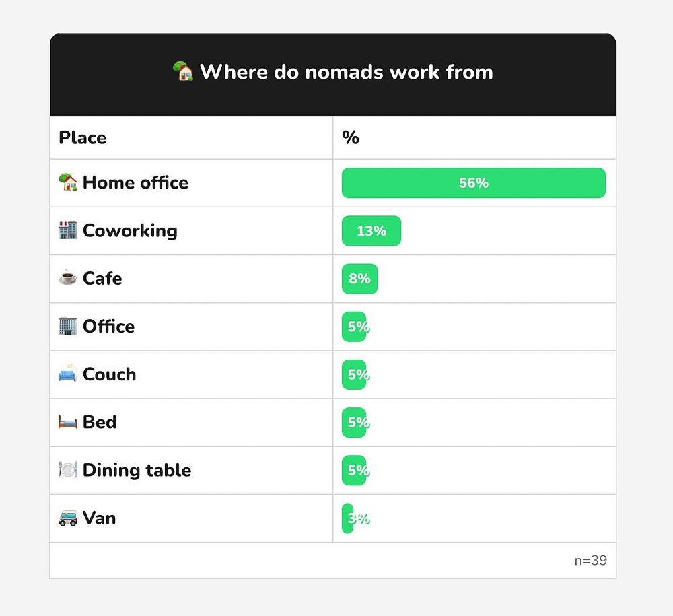The height and width of the screenshot is (616, 673).
Task: Click the Van icon
Action: click(x=68, y=518)
